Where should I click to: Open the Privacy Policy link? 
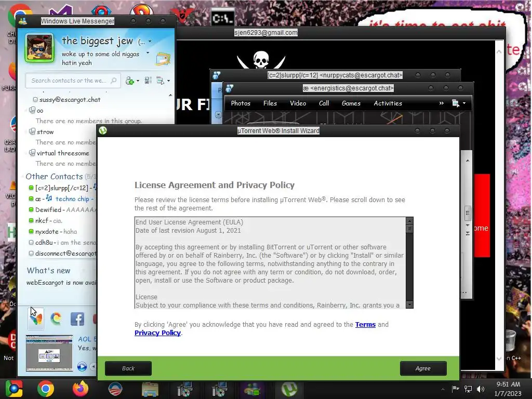[157, 333]
